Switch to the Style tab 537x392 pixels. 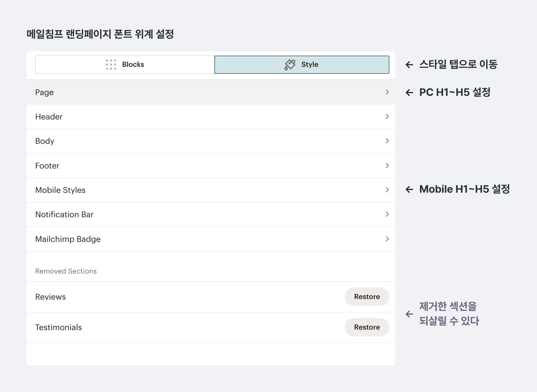tap(310, 65)
